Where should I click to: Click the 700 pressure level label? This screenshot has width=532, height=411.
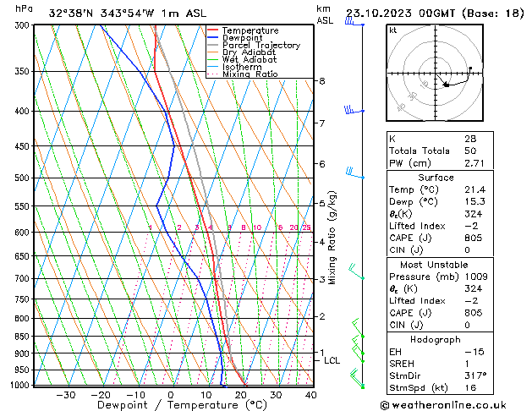pos(24,279)
